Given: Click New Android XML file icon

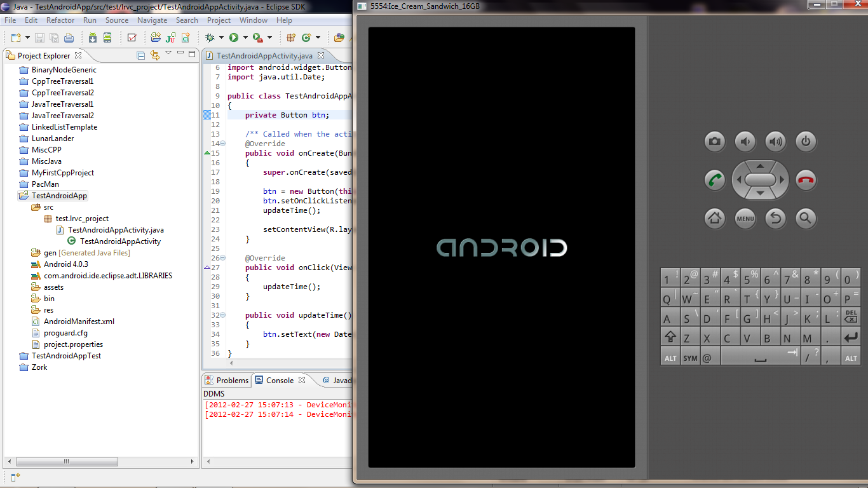Looking at the screenshot, I should click(186, 37).
